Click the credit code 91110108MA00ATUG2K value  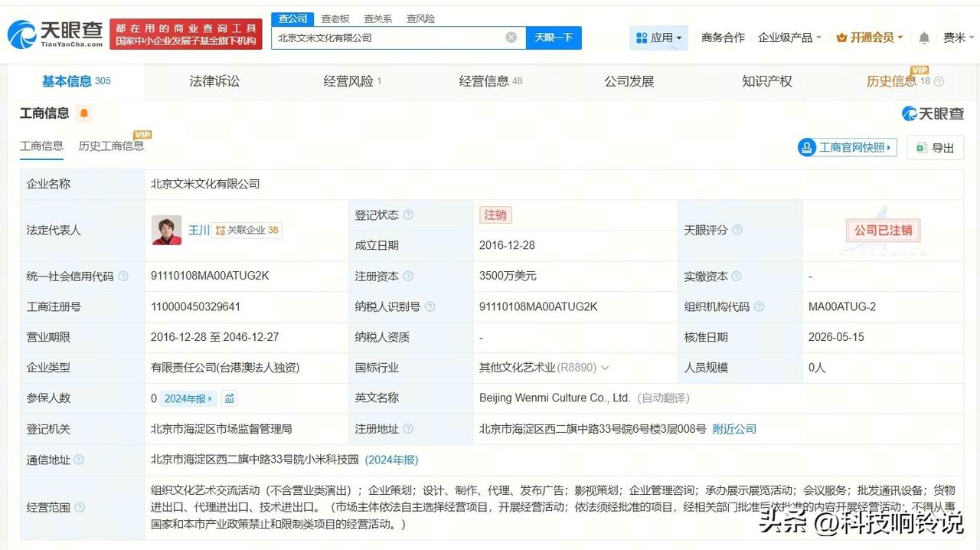[x=210, y=276]
